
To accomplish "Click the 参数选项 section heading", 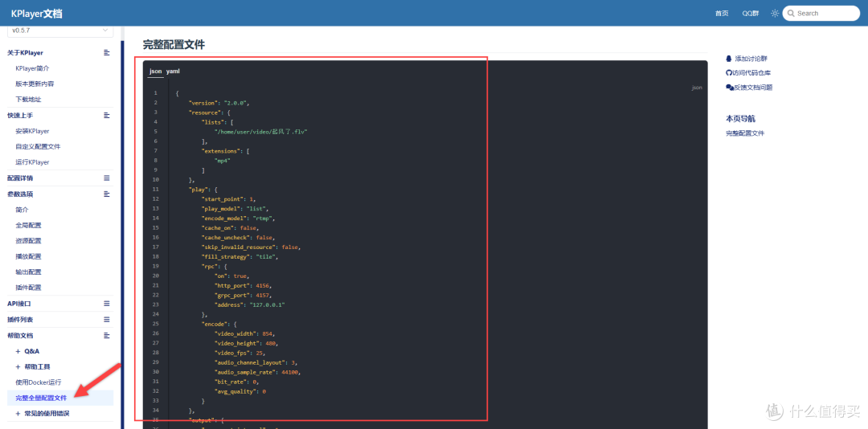I will coord(20,194).
